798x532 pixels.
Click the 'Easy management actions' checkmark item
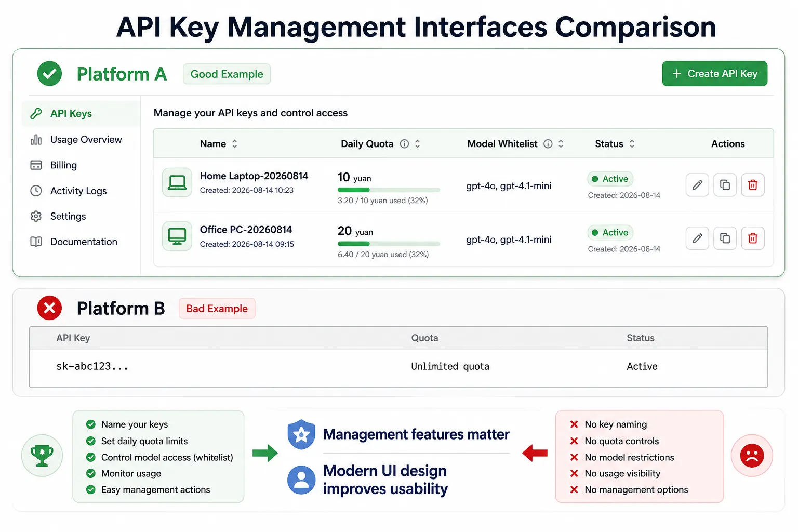pos(148,489)
